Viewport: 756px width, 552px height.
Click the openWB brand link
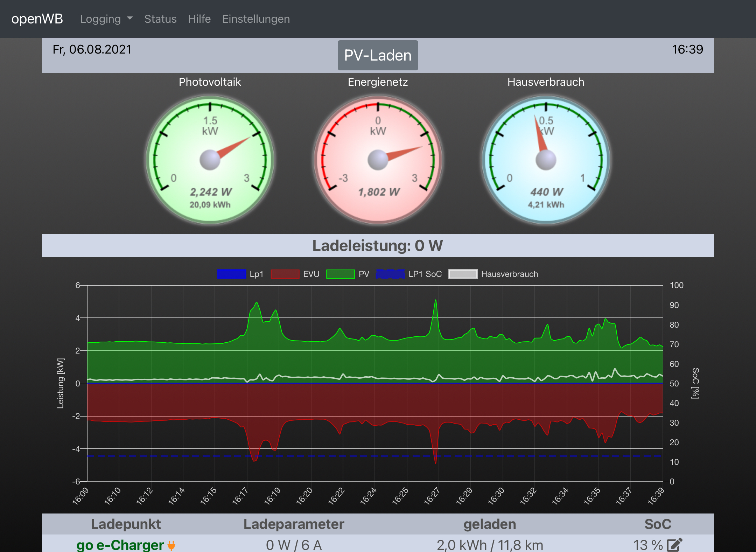click(37, 19)
